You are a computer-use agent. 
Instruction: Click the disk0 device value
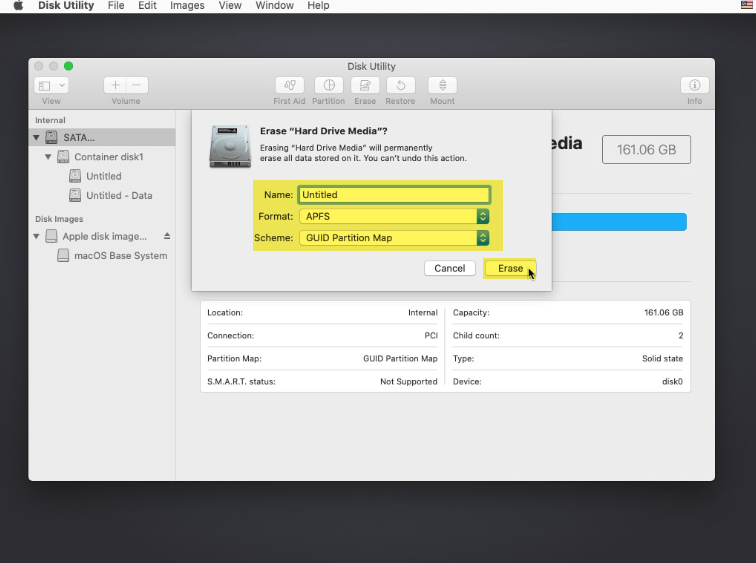(x=672, y=381)
